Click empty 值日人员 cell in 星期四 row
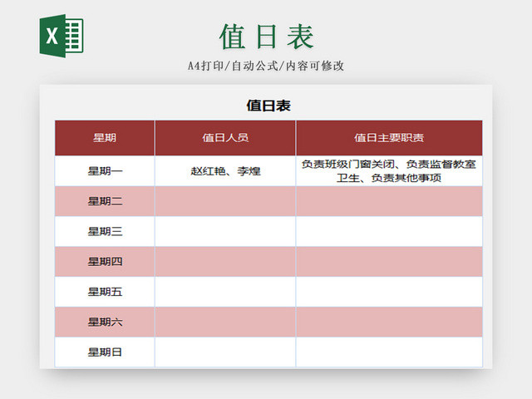Viewport: 532px width, 399px height. (225, 262)
